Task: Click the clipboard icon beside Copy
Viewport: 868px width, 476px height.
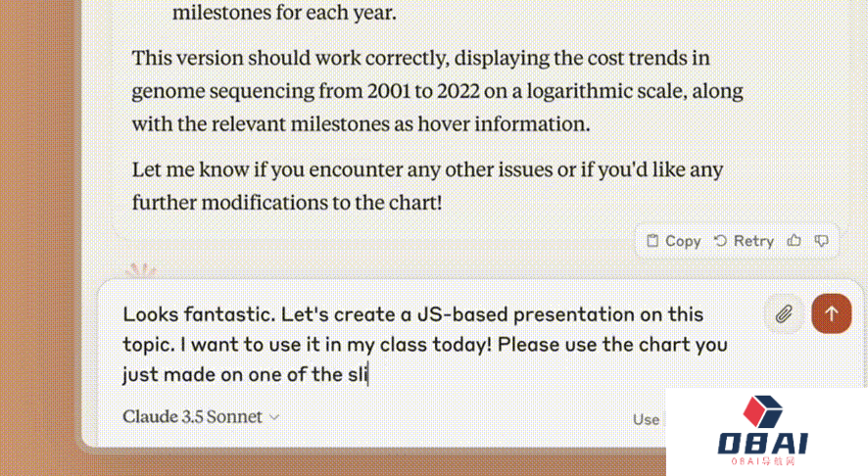Action: (652, 241)
